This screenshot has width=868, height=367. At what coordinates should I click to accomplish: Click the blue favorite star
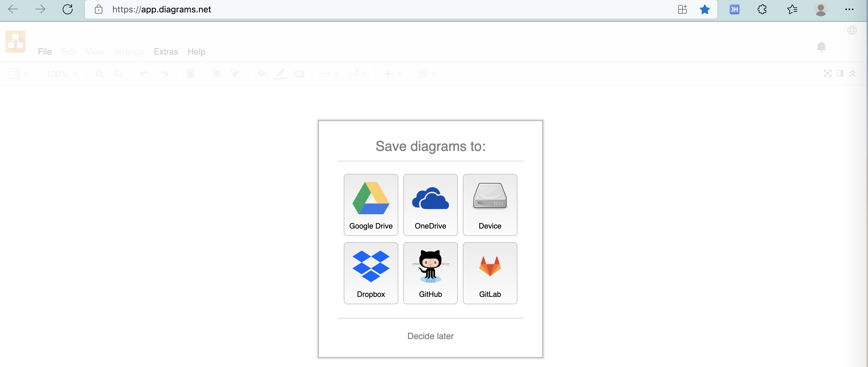[x=705, y=9]
